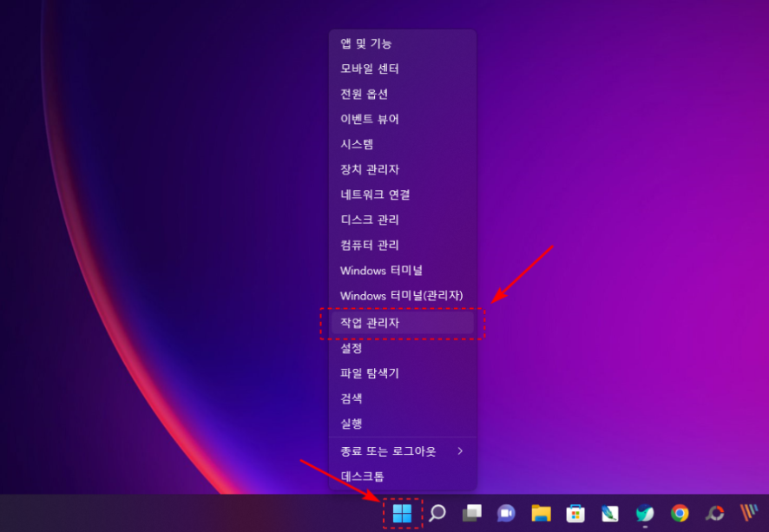Image resolution: width=769 pixels, height=532 pixels.
Task: Select 검색 in the menu
Action: click(x=403, y=398)
